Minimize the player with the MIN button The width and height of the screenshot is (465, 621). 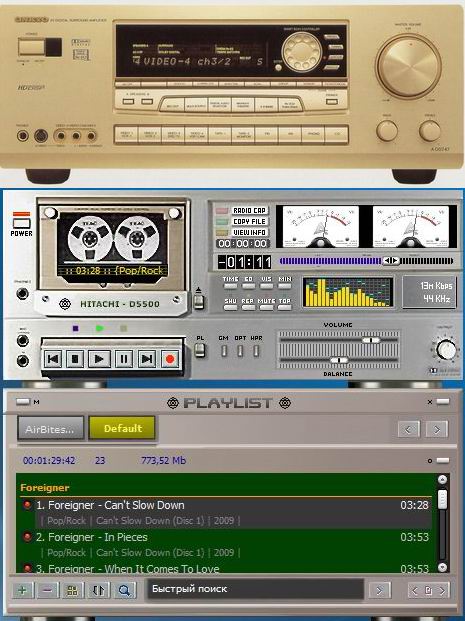point(284,285)
